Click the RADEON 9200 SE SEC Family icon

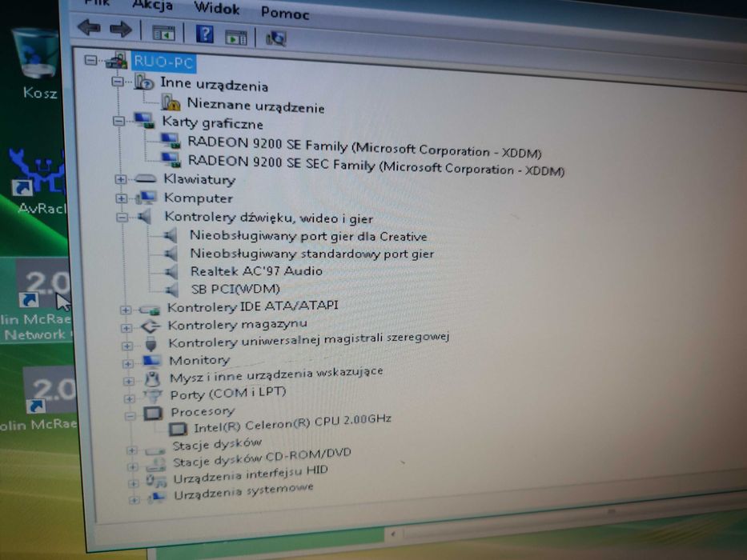coord(171,159)
